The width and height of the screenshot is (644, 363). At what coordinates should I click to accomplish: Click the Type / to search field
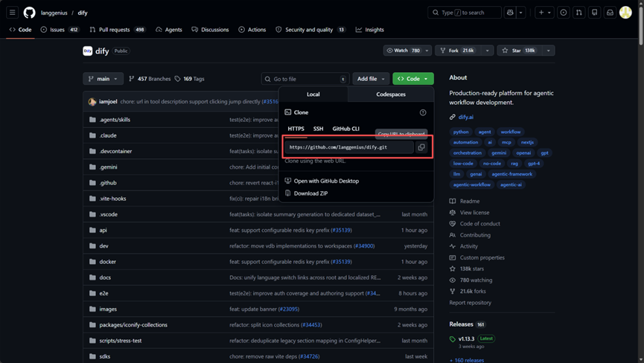465,13
